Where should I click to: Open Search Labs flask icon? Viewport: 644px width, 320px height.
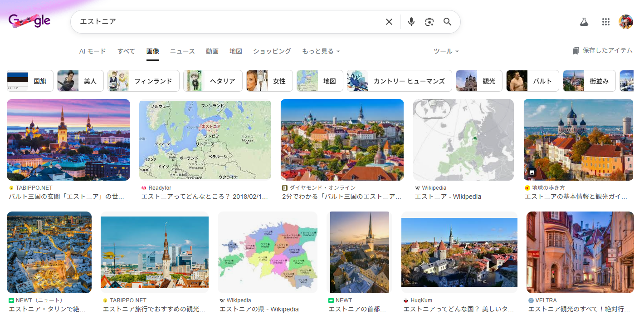584,22
